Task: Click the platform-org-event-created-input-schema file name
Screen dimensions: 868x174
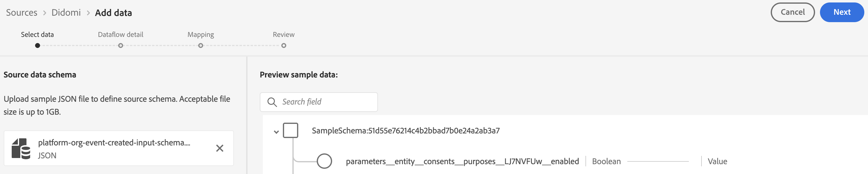Action: 114,143
